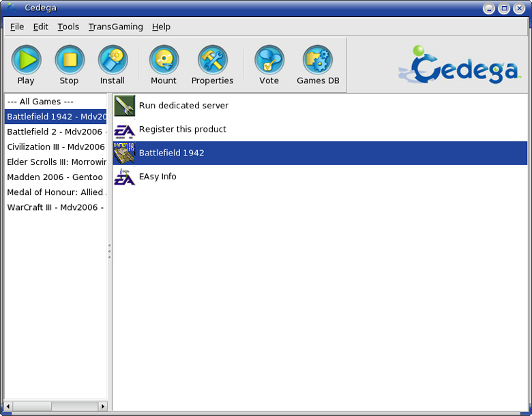Click 'EAsy Info' text
Image resolution: width=532 pixels, height=416 pixels.
click(x=158, y=177)
